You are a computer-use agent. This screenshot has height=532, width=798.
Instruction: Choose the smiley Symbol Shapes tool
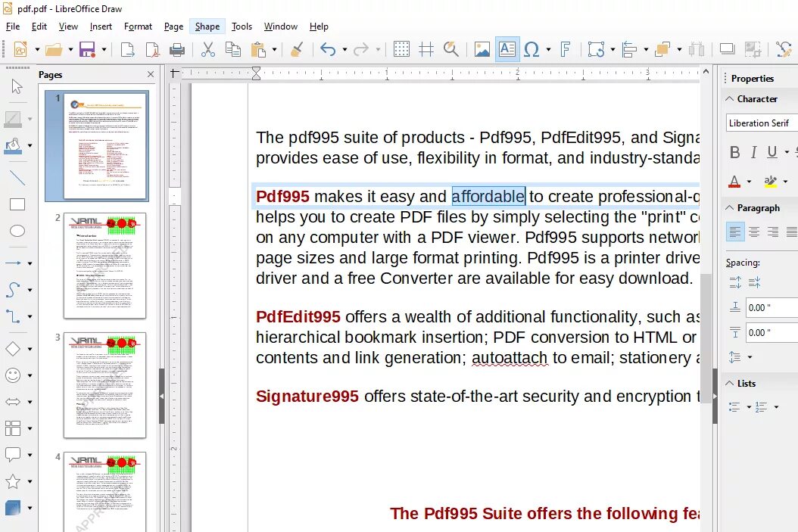tap(13, 375)
